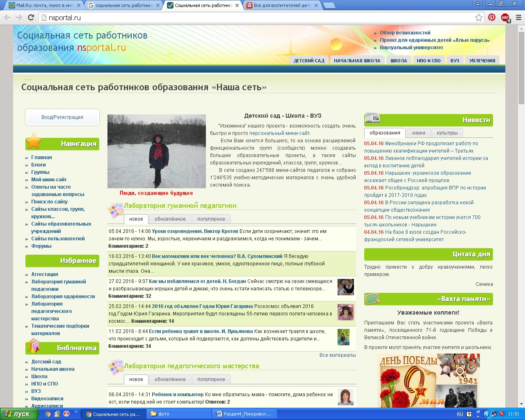Open the Adblock Plus extension icon
The width and height of the screenshot is (525, 420).
pyautogui.click(x=505, y=18)
